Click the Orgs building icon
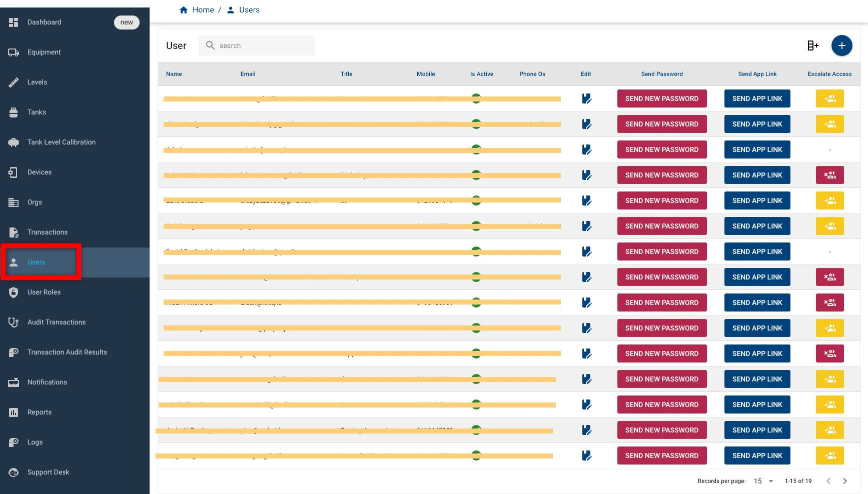The width and height of the screenshot is (868, 494). coord(14,202)
